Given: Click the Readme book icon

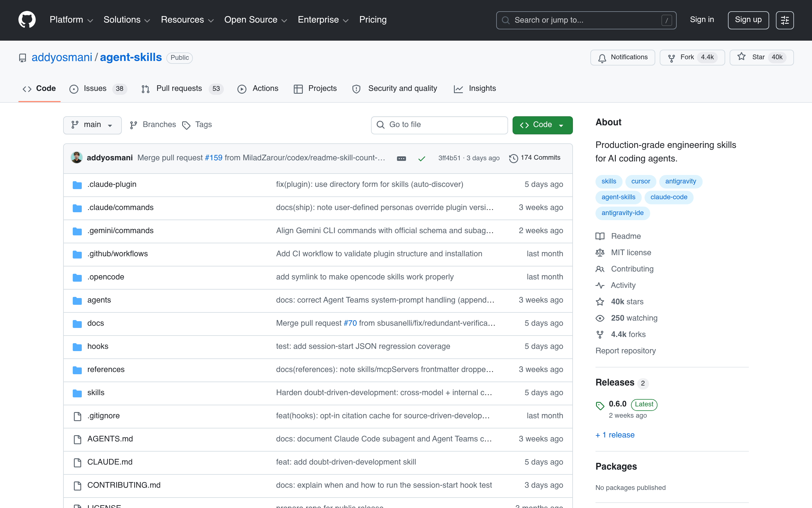Looking at the screenshot, I should pos(600,236).
